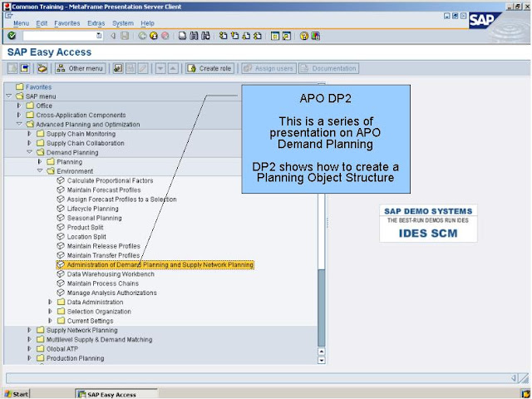Click the Add to Favorites icon
Image resolution: width=532 pixels, height=399 pixels.
coord(118,68)
